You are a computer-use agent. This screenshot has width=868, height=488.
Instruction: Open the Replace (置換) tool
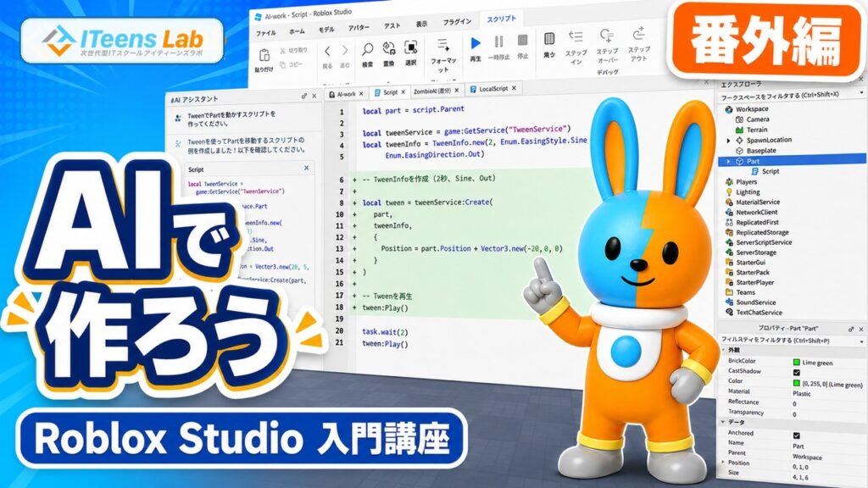[x=388, y=48]
